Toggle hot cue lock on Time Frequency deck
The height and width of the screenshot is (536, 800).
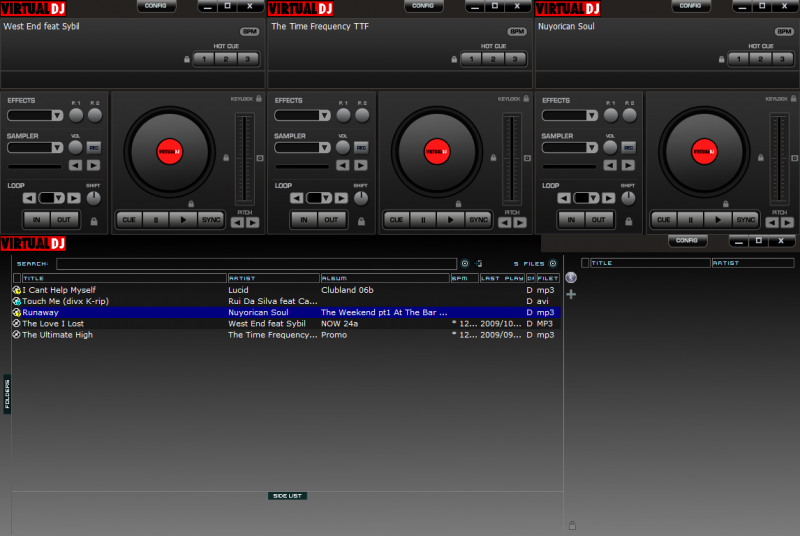[x=454, y=59]
